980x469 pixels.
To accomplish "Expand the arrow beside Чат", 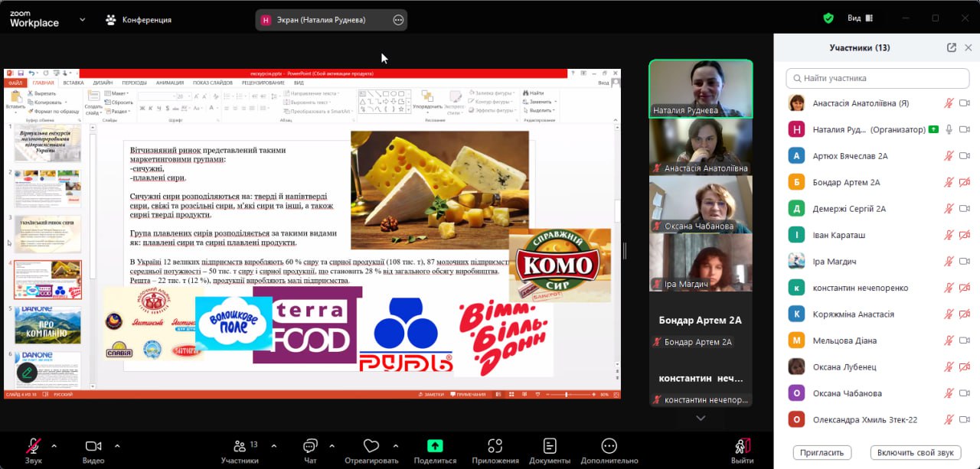I will (332, 445).
